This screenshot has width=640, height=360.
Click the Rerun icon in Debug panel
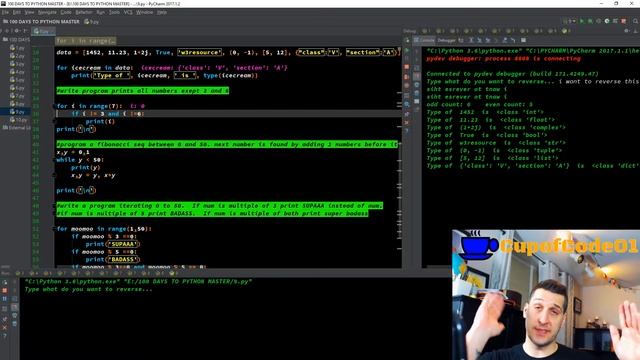click(x=407, y=40)
